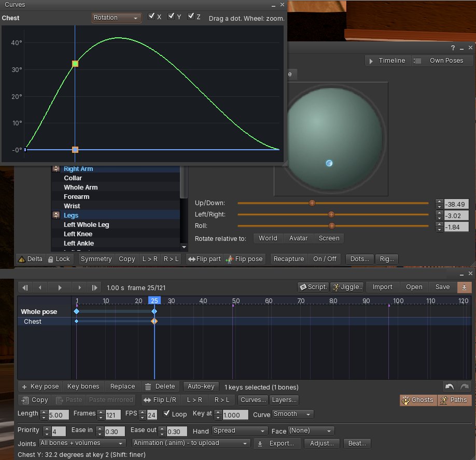
Task: Open the Hand Spread dropdown
Action: point(240,430)
